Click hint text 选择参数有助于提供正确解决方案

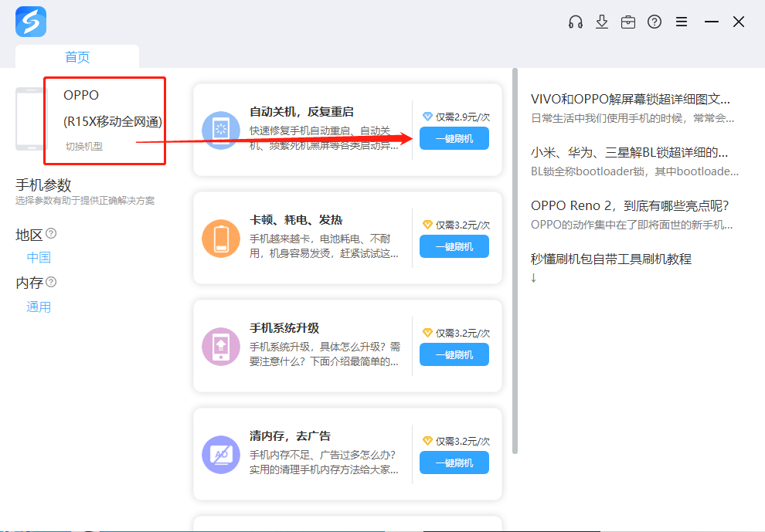click(85, 201)
